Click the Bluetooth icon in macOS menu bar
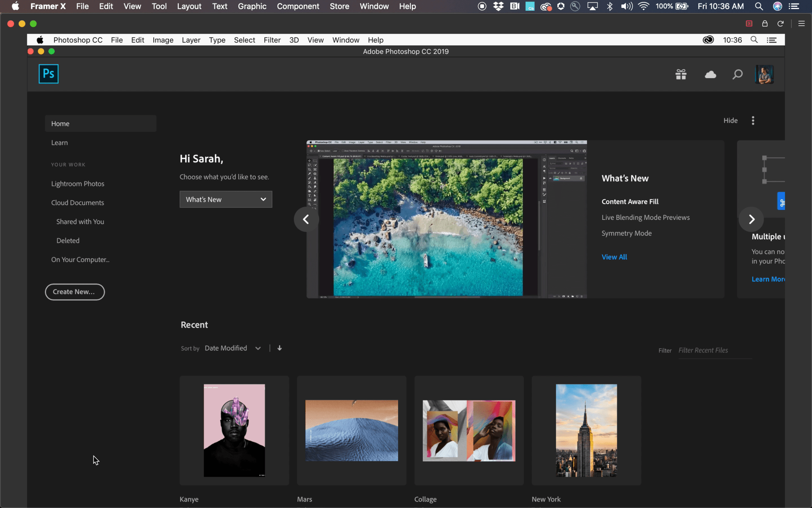 click(x=610, y=6)
